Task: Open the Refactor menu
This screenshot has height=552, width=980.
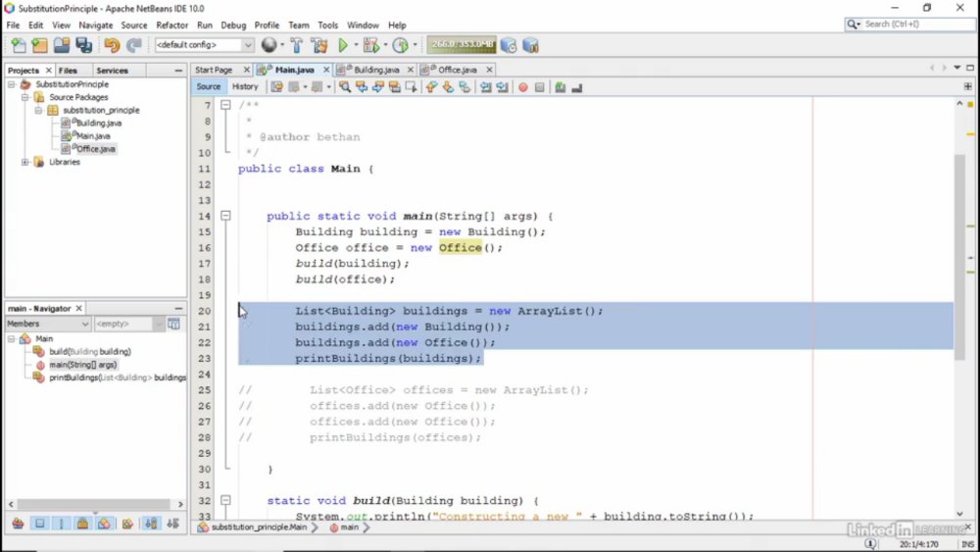Action: 171,25
